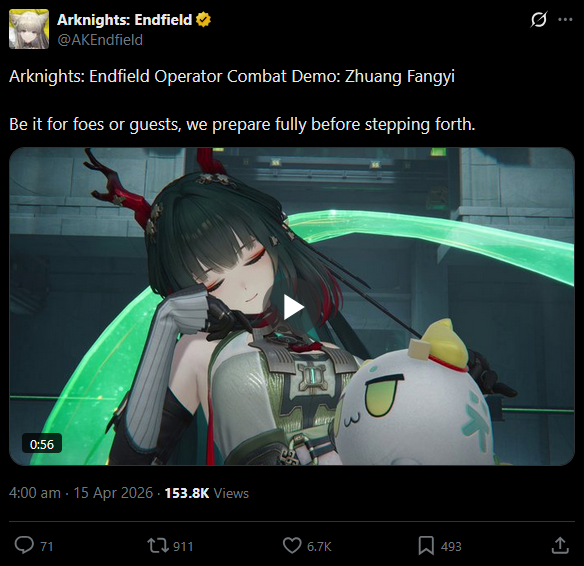Click the gold verified badge
The width and height of the screenshot is (584, 566).
click(203, 20)
